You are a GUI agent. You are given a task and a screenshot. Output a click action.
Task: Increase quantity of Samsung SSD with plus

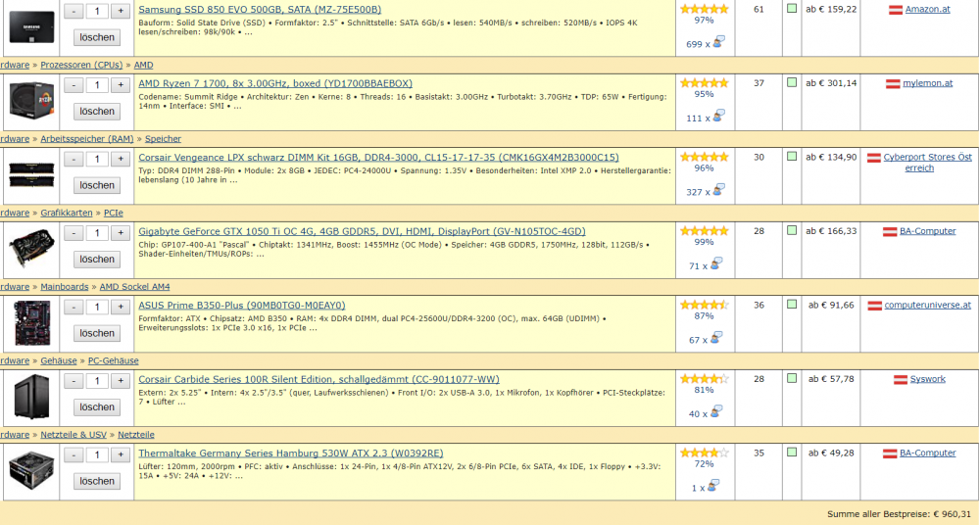pos(121,11)
